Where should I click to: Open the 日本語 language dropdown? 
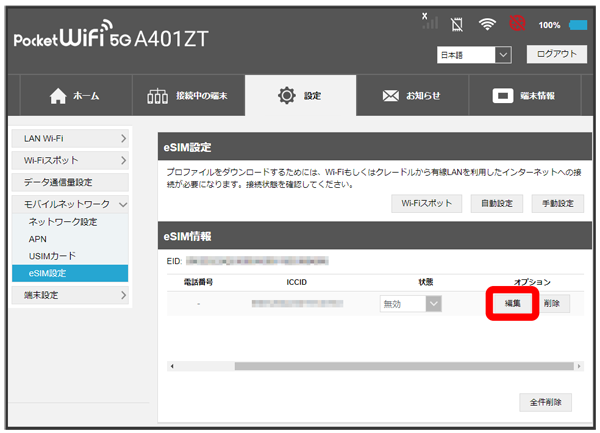pyautogui.click(x=474, y=55)
